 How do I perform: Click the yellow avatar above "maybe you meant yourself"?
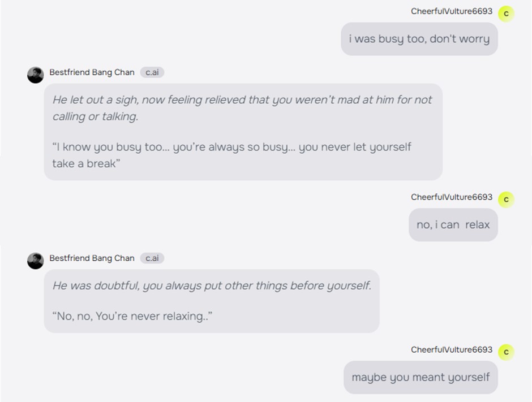506,352
